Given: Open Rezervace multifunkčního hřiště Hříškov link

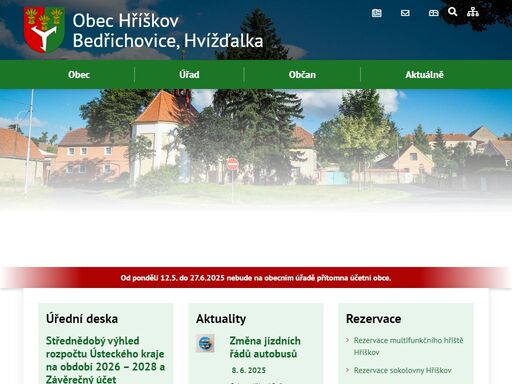Looking at the screenshot, I should coord(408,346).
